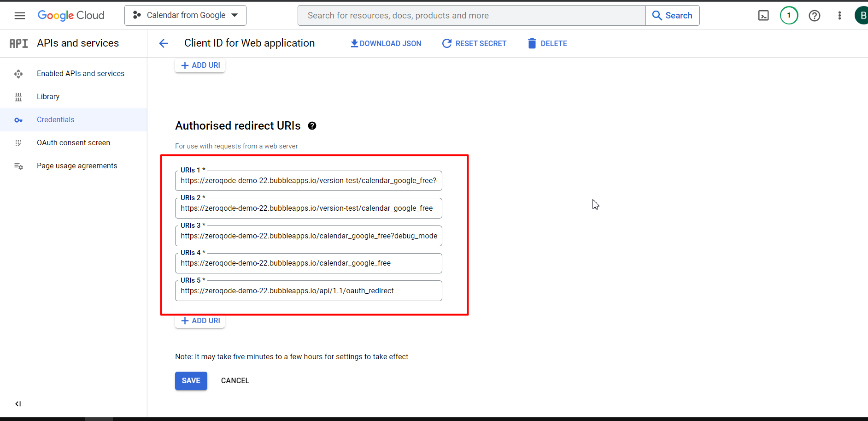Edit the URIs 4 field

coord(309,263)
